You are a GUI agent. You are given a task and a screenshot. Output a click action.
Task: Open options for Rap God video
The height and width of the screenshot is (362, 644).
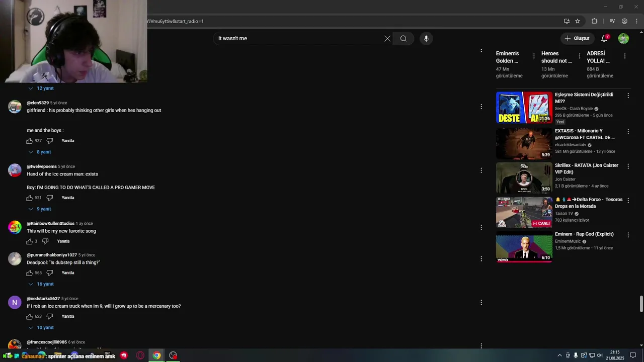pos(627,234)
